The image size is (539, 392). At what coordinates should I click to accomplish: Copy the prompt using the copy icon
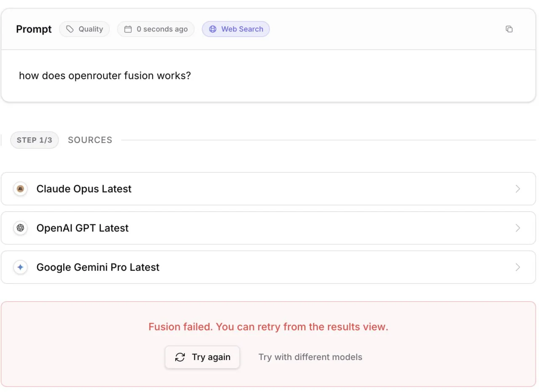(x=509, y=29)
